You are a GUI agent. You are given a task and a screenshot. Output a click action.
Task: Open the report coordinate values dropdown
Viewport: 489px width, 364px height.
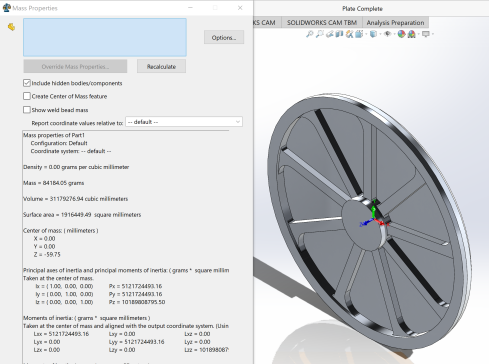click(x=184, y=122)
